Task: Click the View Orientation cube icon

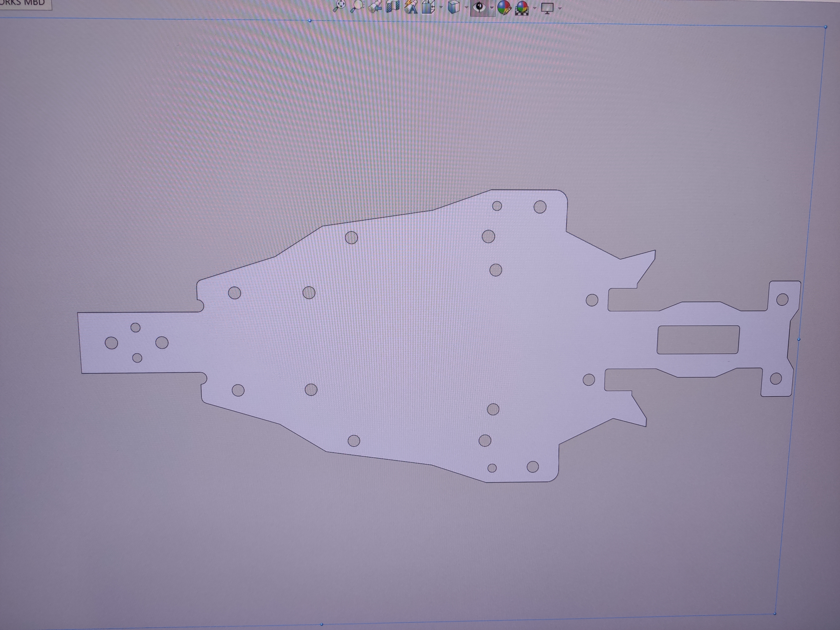Action: [428, 7]
